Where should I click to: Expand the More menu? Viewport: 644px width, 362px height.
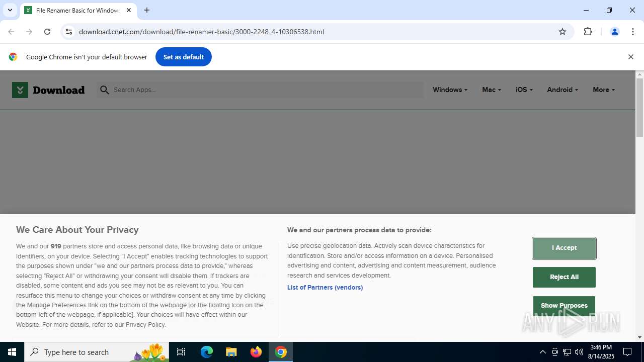pyautogui.click(x=604, y=89)
